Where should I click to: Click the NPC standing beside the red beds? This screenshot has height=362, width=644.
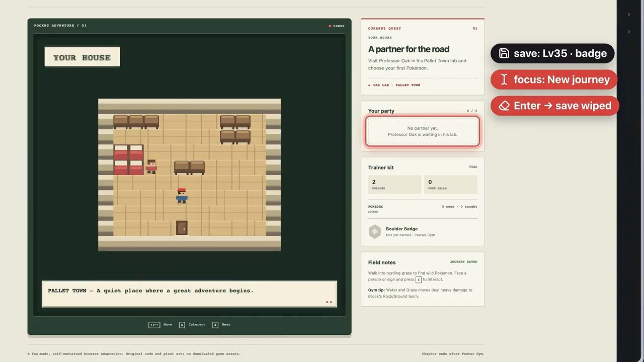coord(151,166)
